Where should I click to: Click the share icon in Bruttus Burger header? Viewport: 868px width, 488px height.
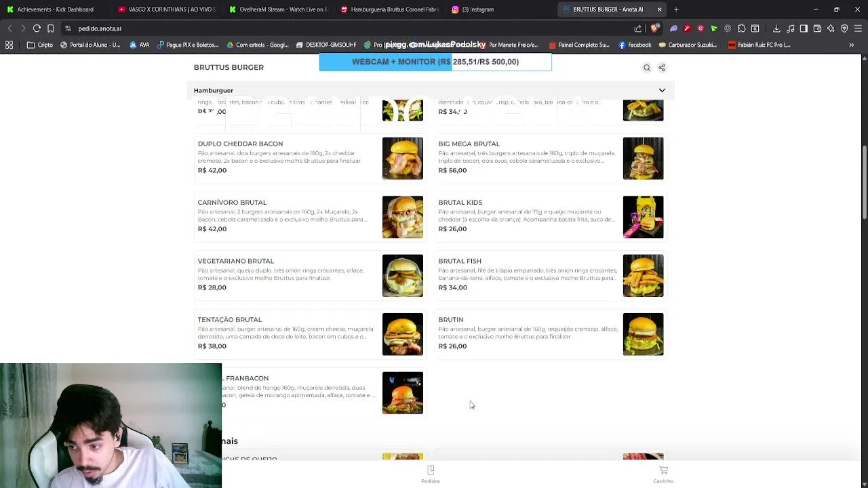click(662, 68)
